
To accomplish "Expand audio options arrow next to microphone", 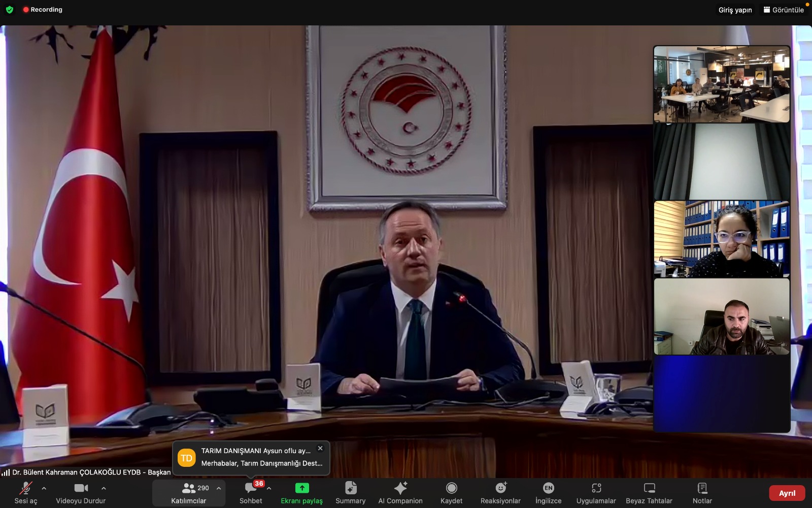I will click(44, 488).
